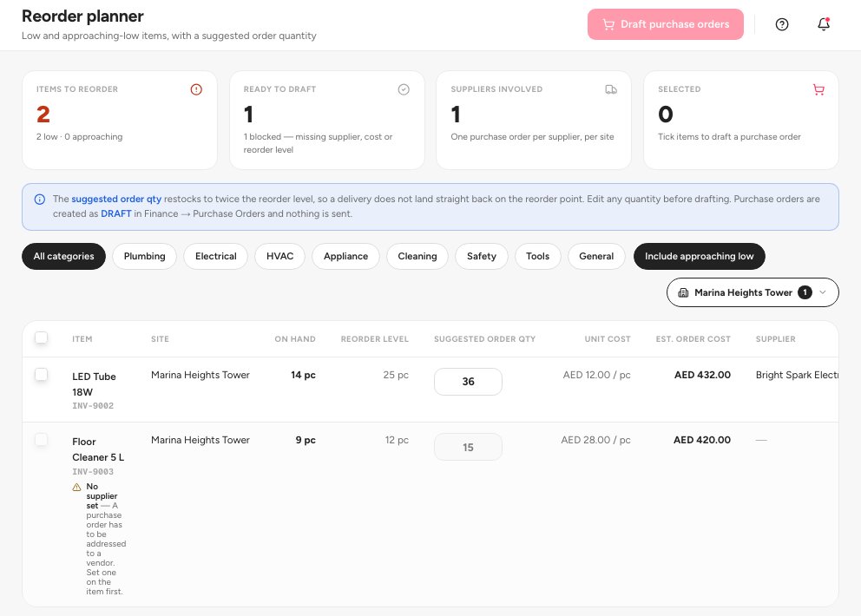
Task: Click the Floor Cleaner 5 L item name
Action: coord(98,449)
